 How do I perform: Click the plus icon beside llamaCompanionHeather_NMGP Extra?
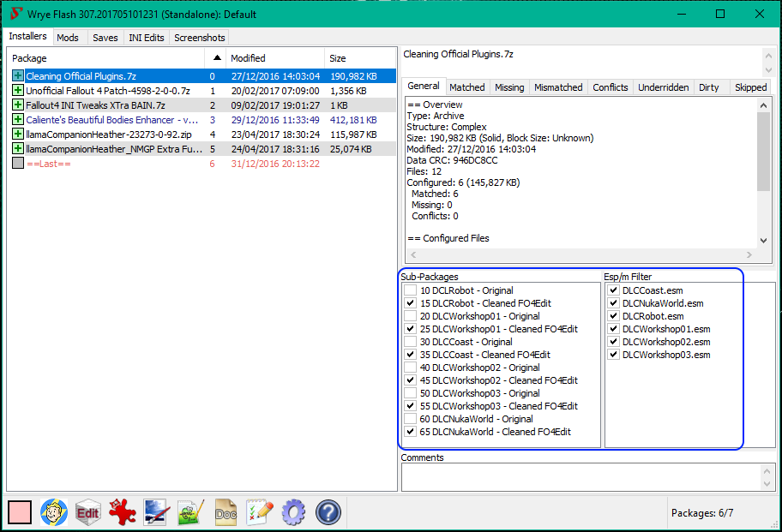[18, 148]
